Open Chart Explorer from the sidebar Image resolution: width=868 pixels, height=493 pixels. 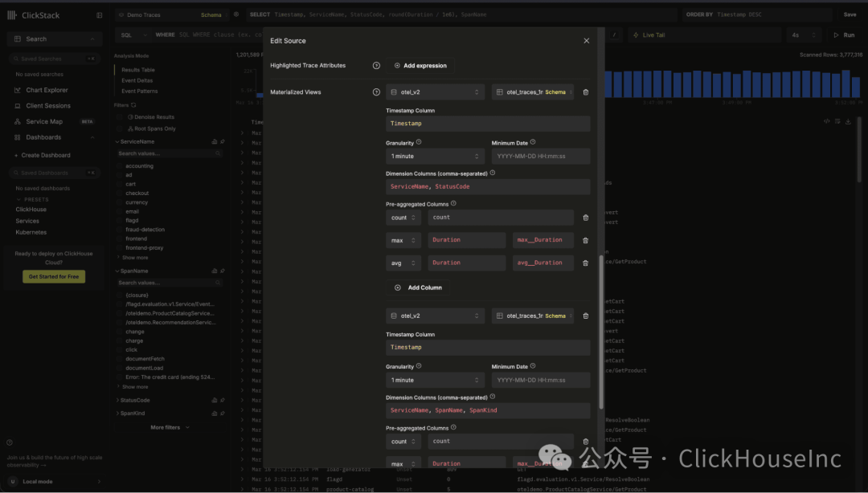pos(47,90)
